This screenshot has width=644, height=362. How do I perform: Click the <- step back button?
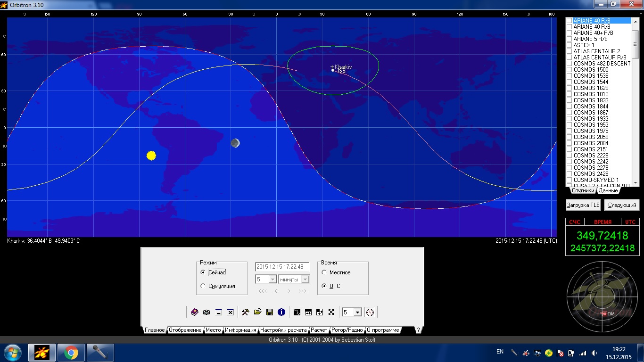pyautogui.click(x=277, y=291)
